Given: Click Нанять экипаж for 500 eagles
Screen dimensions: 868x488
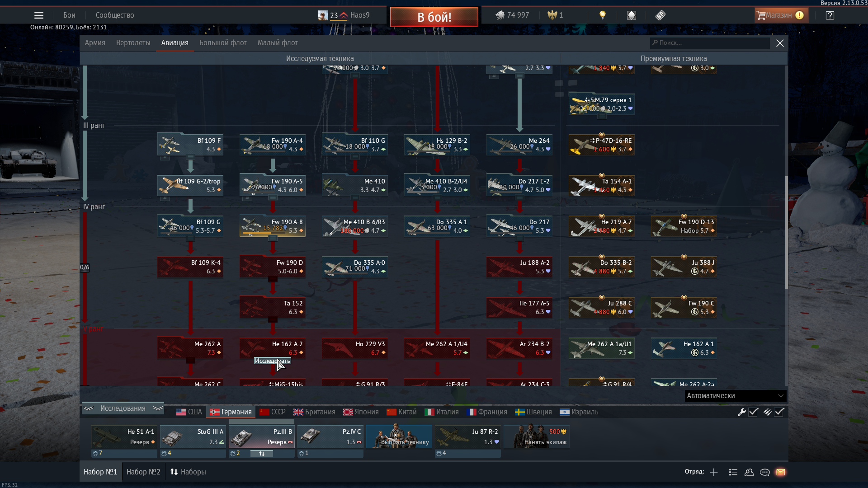Looking at the screenshot, I should pyautogui.click(x=537, y=436).
